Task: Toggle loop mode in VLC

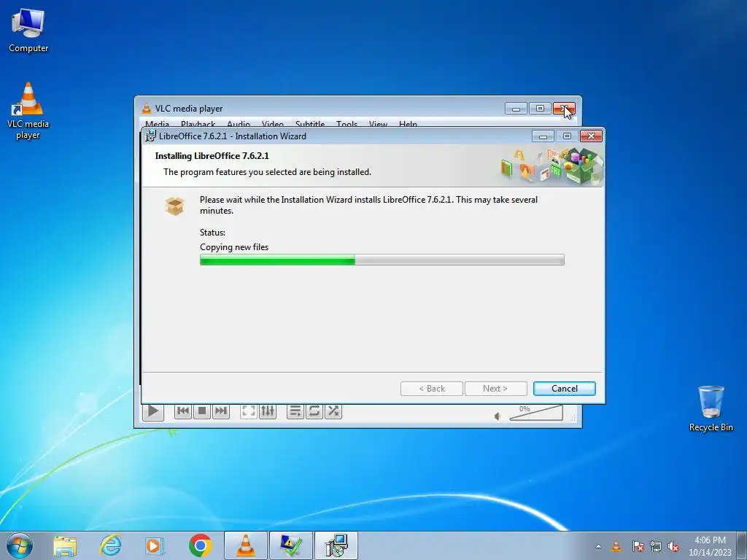Action: 314,411
